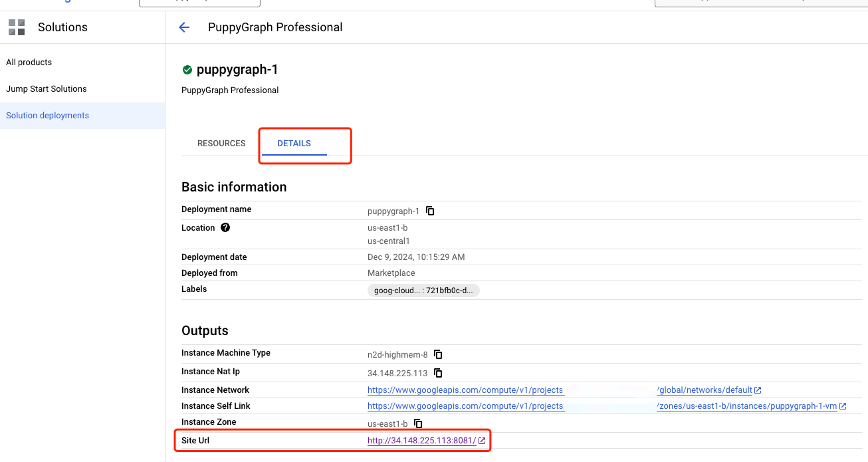Click the Site Url row label
The image size is (868, 462).
195,441
